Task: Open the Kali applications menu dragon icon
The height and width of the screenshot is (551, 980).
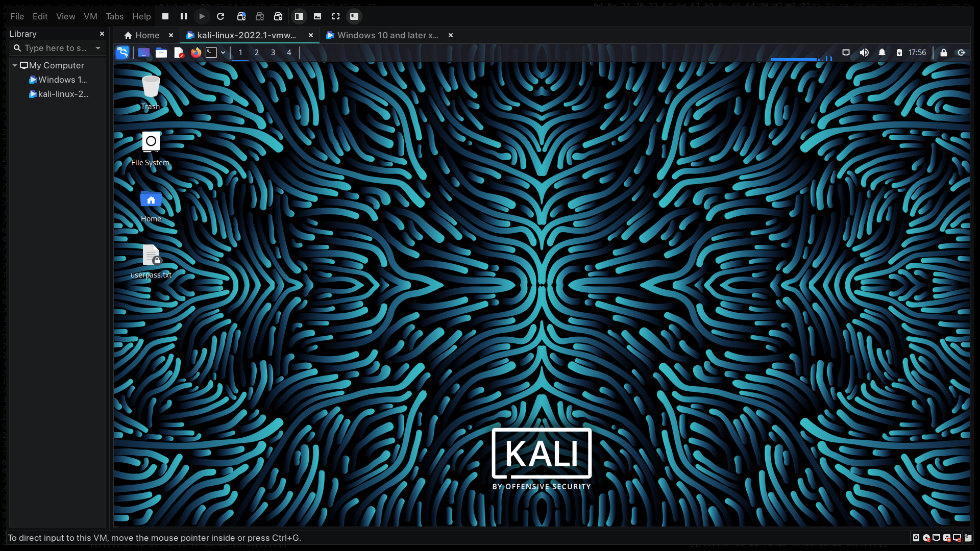Action: click(x=122, y=53)
